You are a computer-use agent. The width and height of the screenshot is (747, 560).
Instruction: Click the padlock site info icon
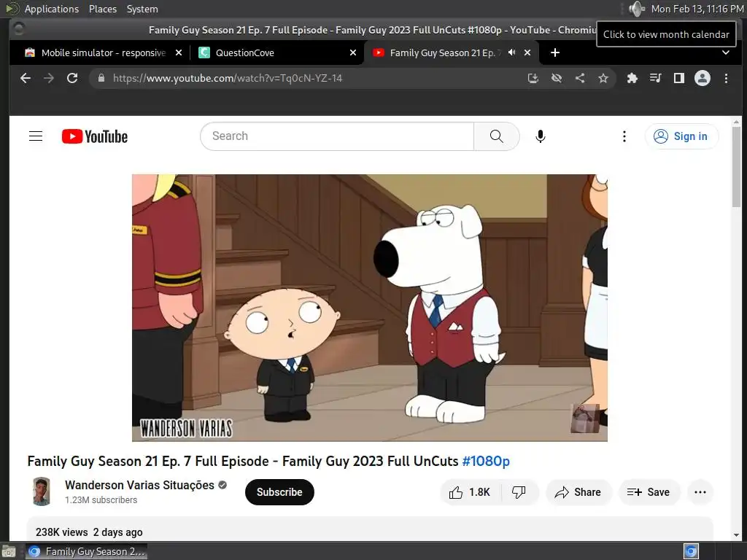[101, 78]
